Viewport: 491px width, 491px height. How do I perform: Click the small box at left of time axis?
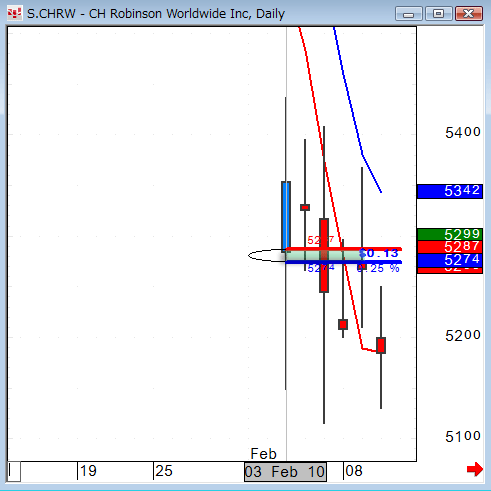pos(14,471)
